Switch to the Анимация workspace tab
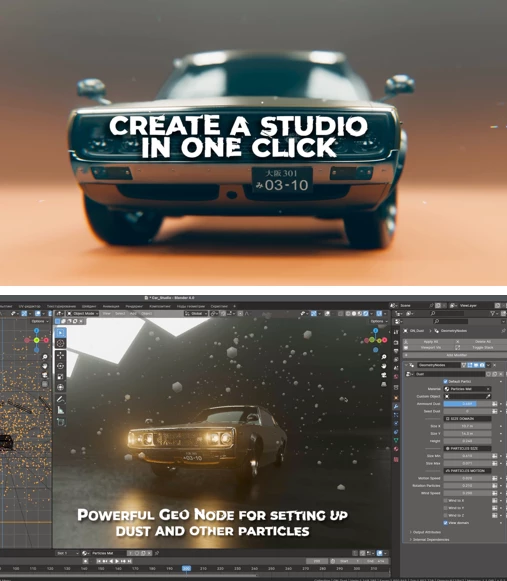The height and width of the screenshot is (581, 507). pos(111,306)
